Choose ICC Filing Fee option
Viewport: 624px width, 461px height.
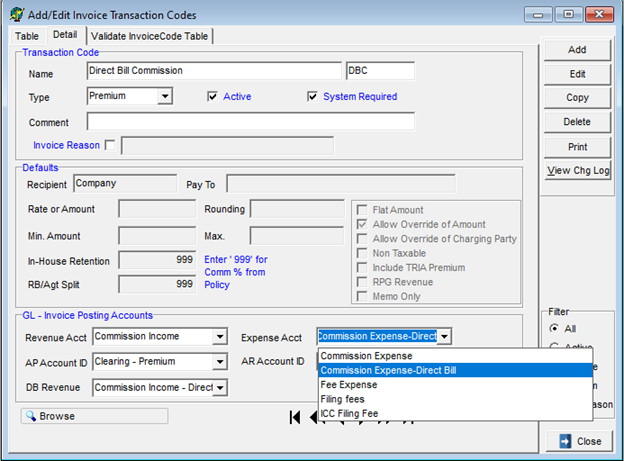point(455,413)
